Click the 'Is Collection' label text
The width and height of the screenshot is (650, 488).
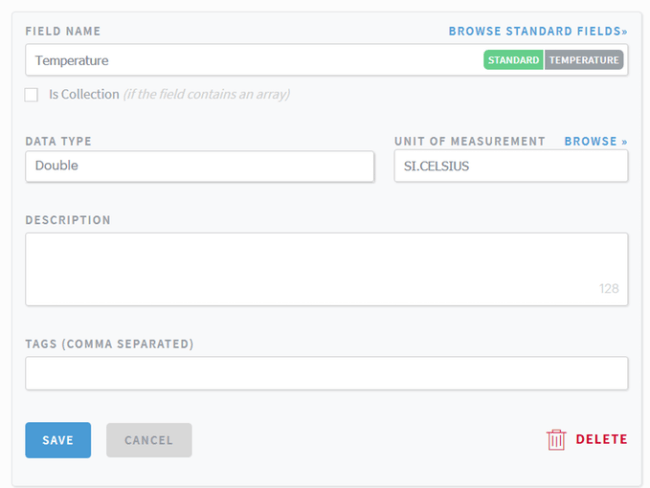point(83,95)
